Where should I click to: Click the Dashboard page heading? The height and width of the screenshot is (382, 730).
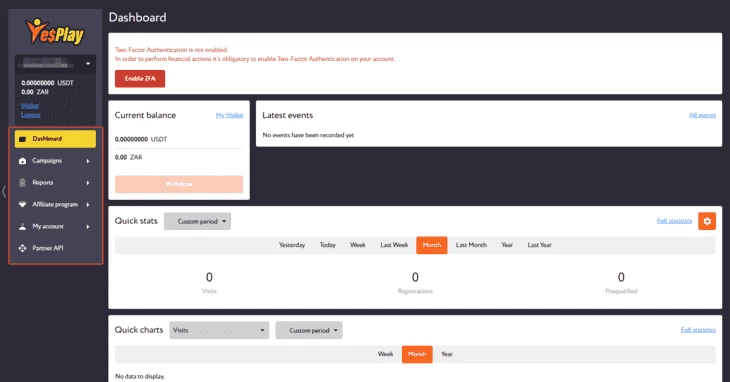[x=137, y=17]
